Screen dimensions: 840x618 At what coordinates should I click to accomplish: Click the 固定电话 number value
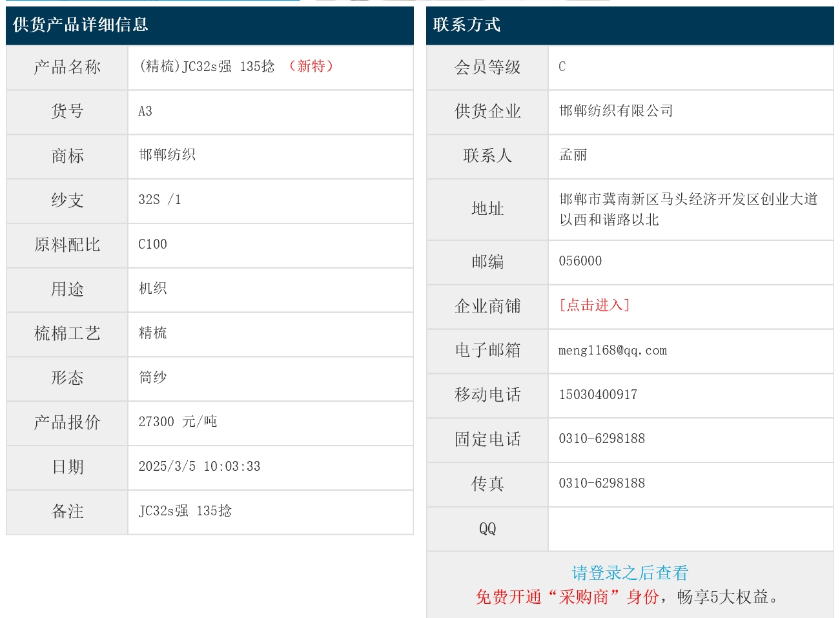[x=602, y=438]
